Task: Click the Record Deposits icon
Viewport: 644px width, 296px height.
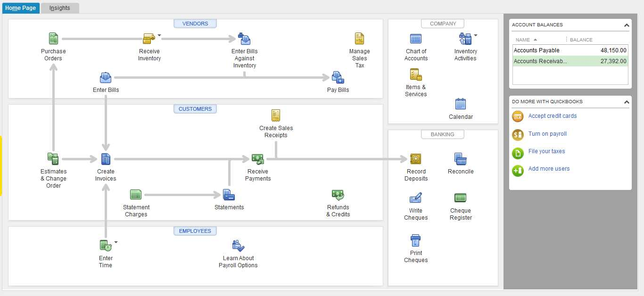Action: coord(415,159)
